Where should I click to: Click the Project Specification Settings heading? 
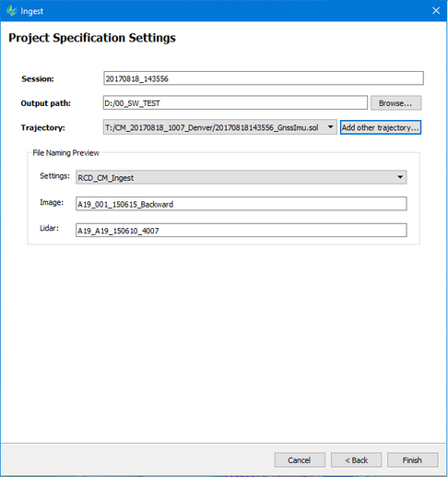click(92, 38)
